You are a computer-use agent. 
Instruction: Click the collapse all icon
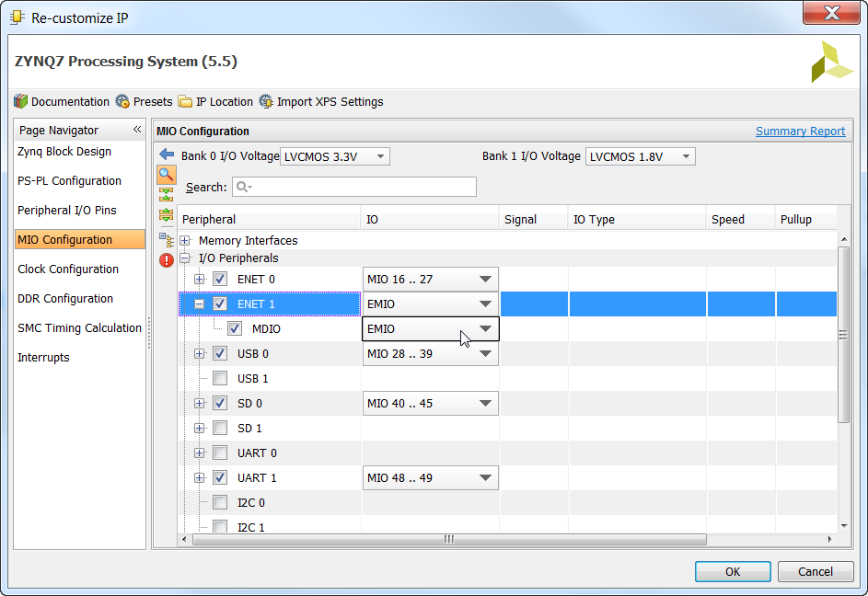(166, 194)
